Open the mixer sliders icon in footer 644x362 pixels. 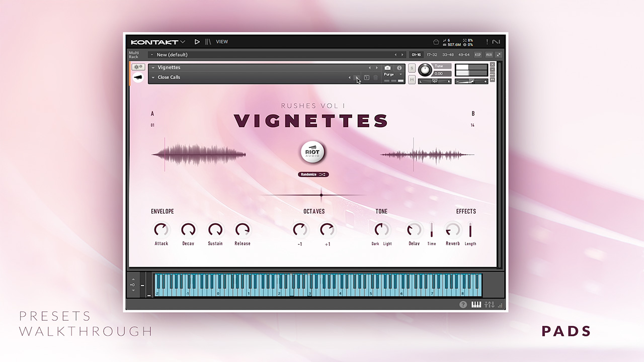pyautogui.click(x=489, y=305)
